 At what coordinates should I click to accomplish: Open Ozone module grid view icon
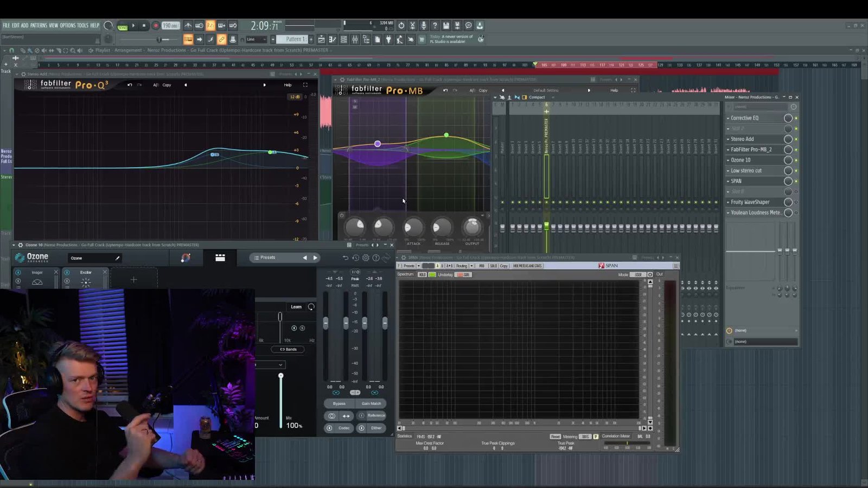tap(220, 258)
